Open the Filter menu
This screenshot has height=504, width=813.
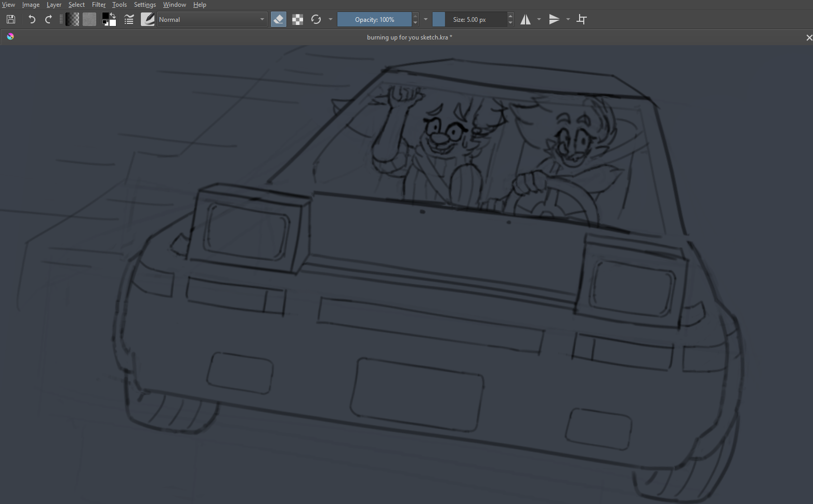(99, 5)
